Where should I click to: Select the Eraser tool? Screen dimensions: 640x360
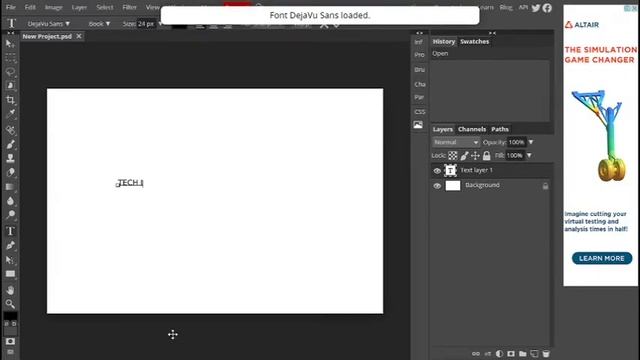tap(10, 172)
